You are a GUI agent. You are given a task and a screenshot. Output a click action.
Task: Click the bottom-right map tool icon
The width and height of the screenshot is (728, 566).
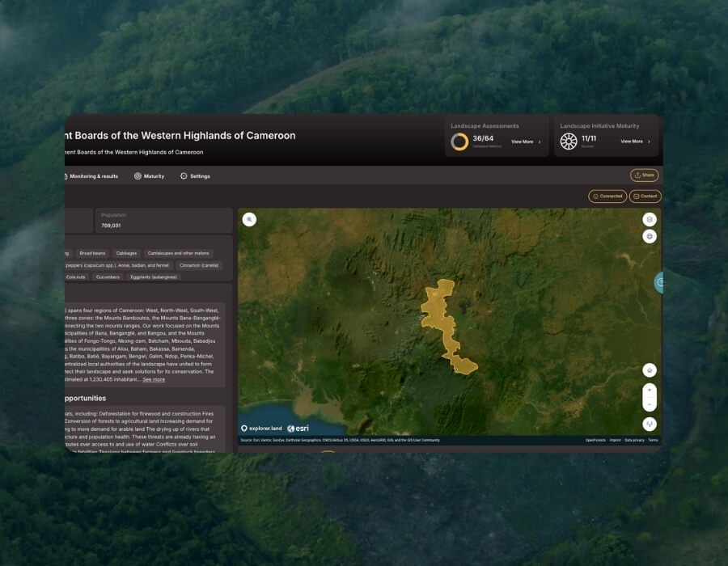pyautogui.click(x=649, y=424)
